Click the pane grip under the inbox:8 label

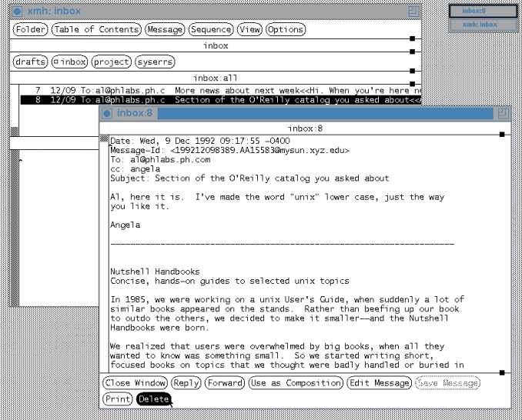tap(501, 135)
